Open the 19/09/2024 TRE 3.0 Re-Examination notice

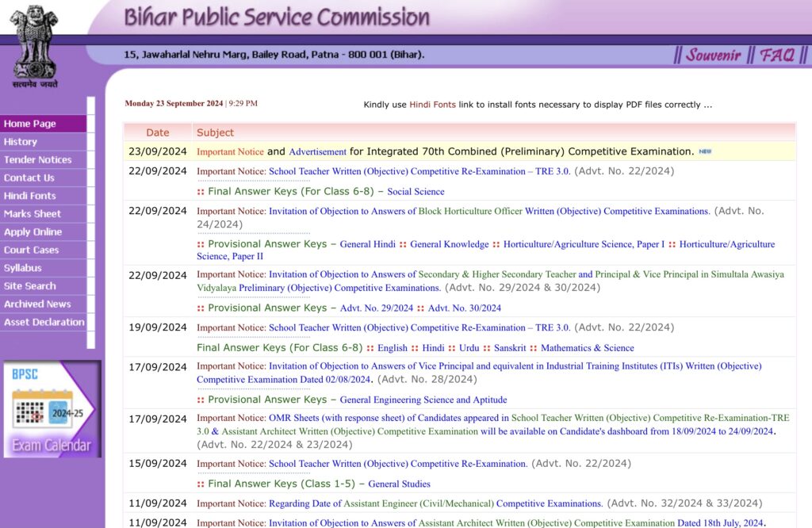point(419,327)
